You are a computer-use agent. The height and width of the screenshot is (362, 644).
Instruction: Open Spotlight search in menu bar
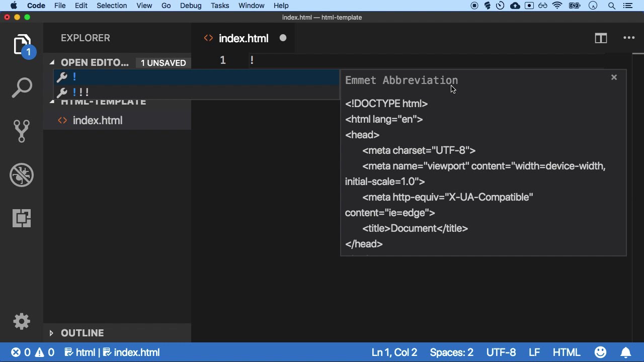(612, 6)
